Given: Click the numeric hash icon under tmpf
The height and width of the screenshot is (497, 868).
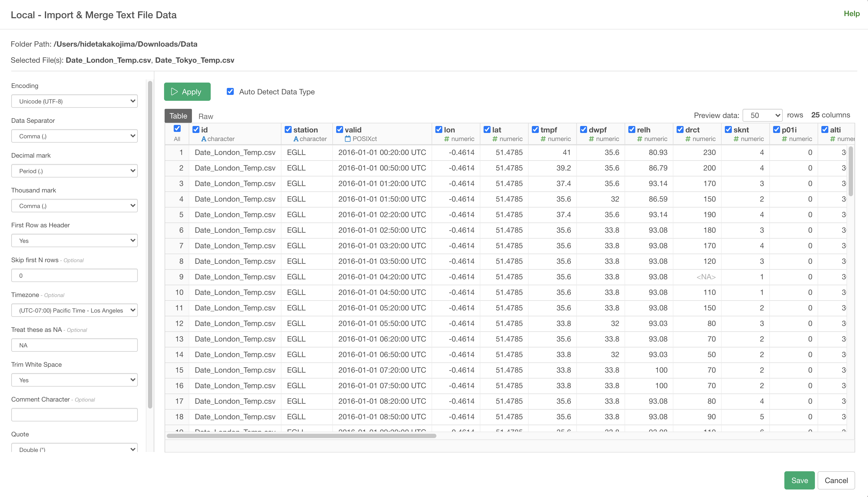Looking at the screenshot, I should tap(543, 139).
